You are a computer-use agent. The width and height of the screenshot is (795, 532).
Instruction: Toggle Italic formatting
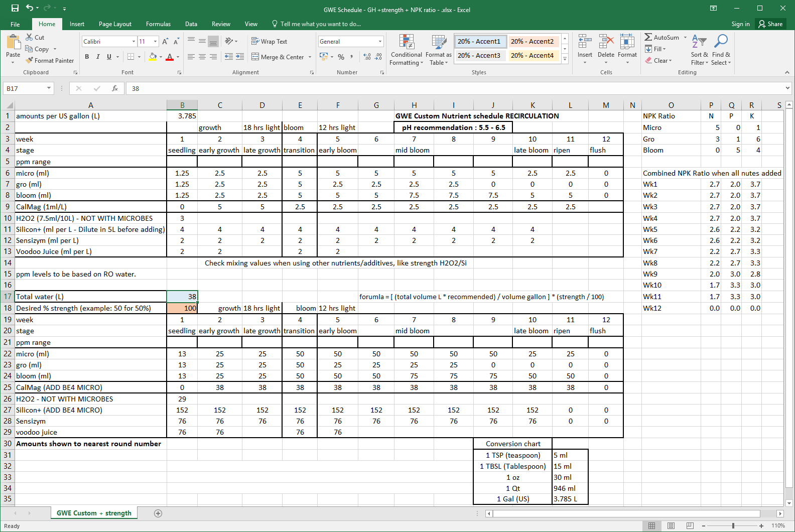(x=98, y=57)
